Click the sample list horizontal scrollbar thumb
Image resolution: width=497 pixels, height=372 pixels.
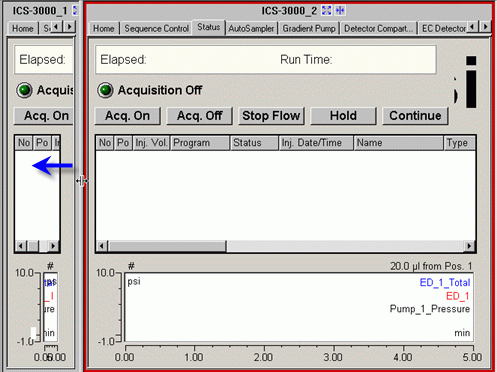[x=167, y=246]
